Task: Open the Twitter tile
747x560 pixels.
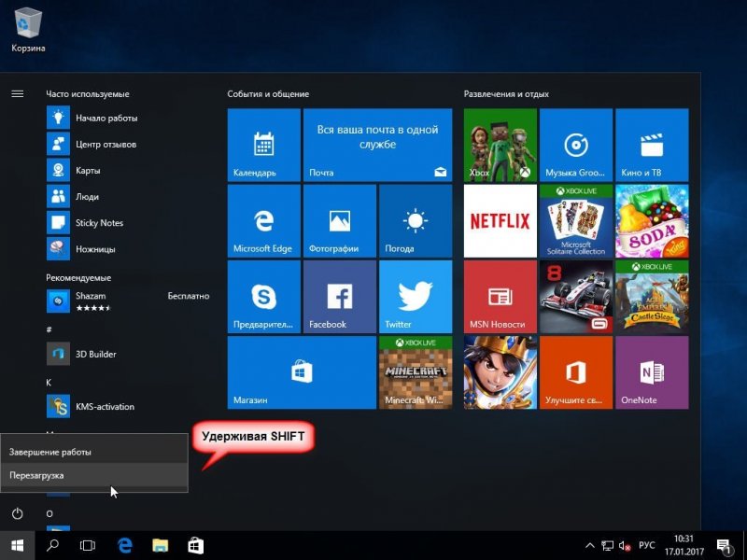Action: (x=416, y=297)
